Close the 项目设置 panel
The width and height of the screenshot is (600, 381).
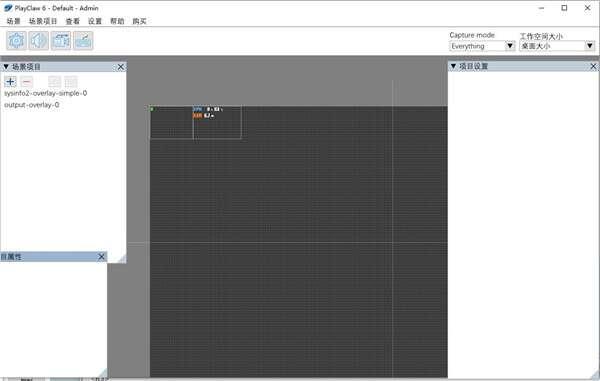point(593,67)
